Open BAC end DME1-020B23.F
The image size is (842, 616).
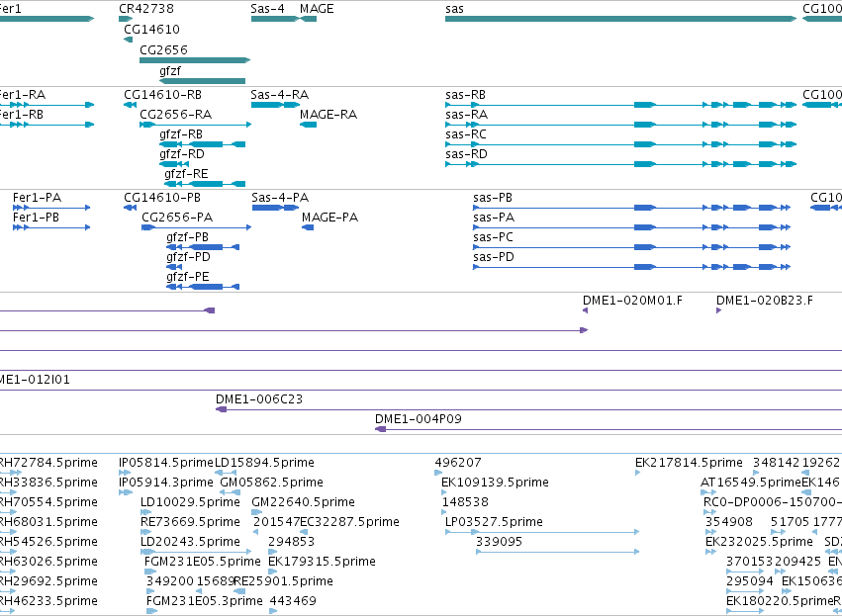click(718, 310)
